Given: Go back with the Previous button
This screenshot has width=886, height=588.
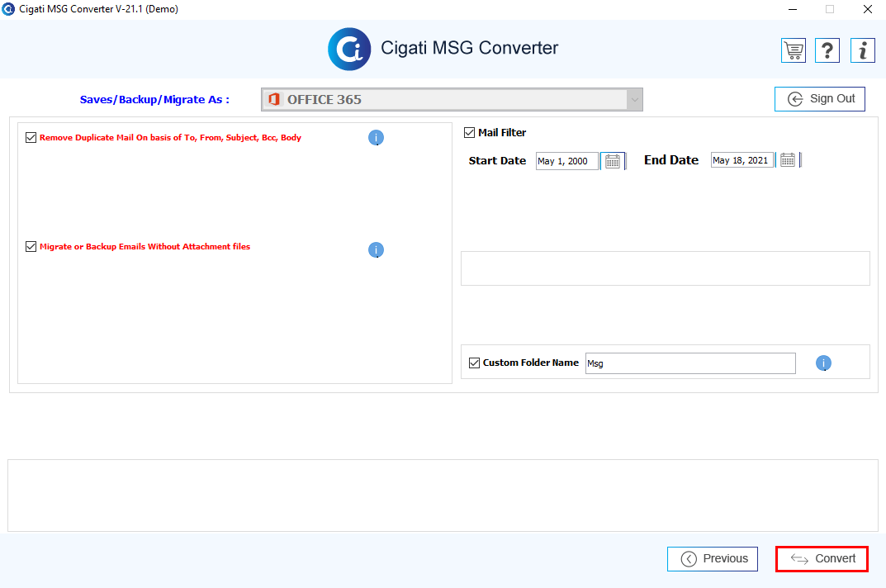Looking at the screenshot, I should (x=712, y=558).
